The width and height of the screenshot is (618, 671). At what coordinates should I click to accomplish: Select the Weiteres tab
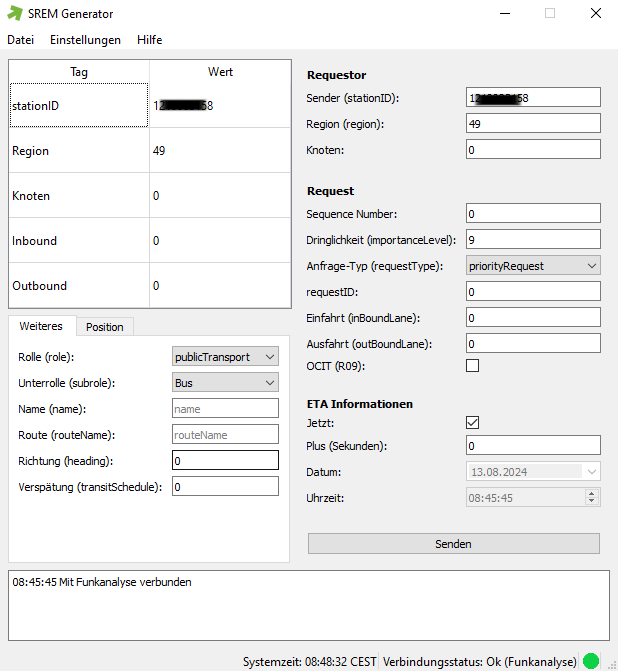41,326
